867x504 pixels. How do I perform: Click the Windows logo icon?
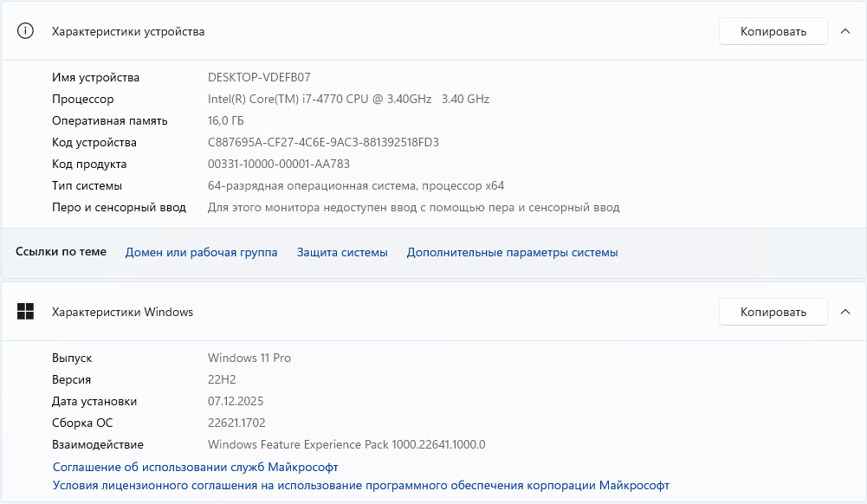[x=26, y=312]
